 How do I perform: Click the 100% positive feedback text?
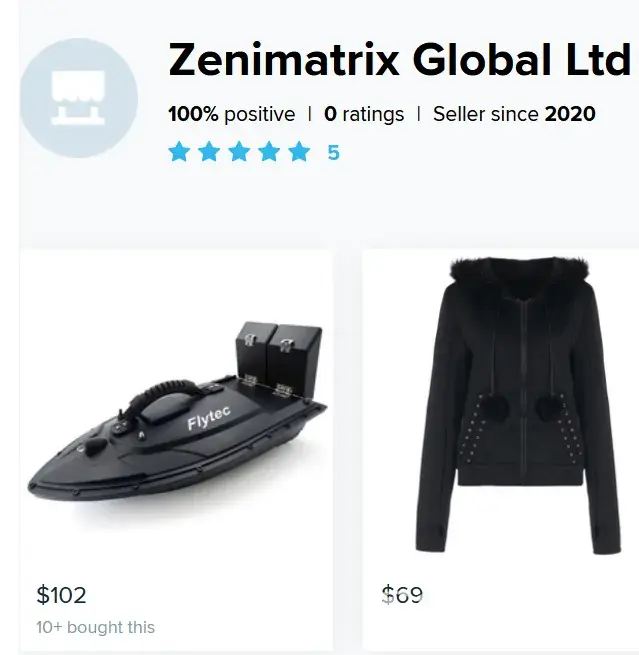pyautogui.click(x=231, y=114)
